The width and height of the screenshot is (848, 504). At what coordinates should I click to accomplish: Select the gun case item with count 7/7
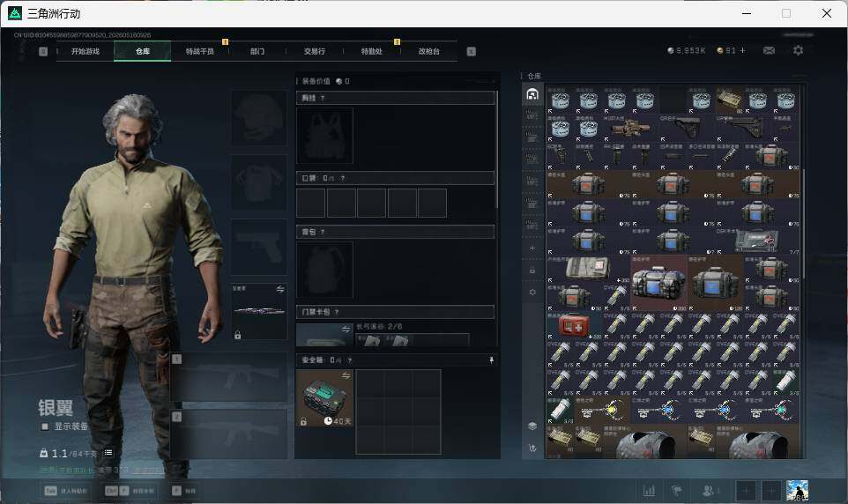[757, 241]
